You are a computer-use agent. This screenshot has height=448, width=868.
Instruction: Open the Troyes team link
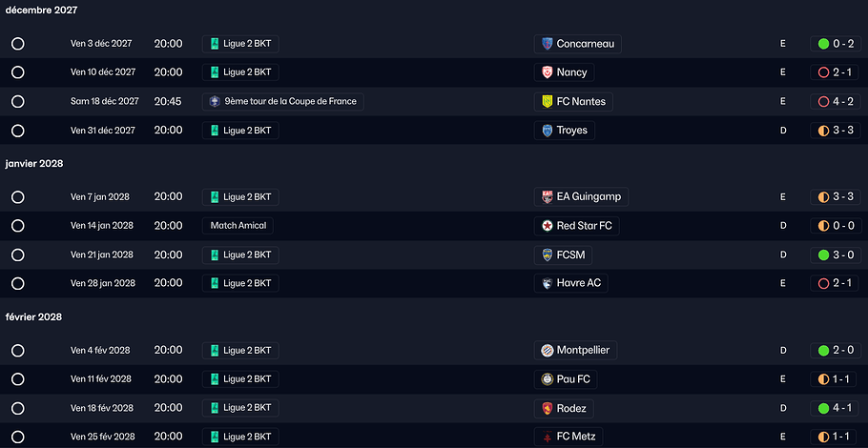click(x=572, y=130)
